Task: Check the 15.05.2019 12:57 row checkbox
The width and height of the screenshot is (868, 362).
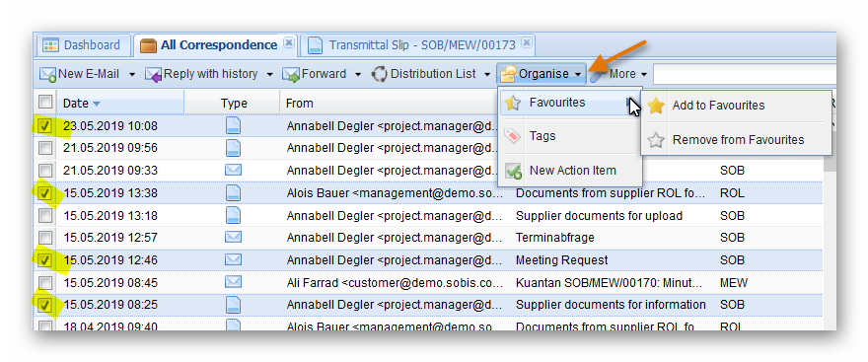Action: (x=45, y=238)
